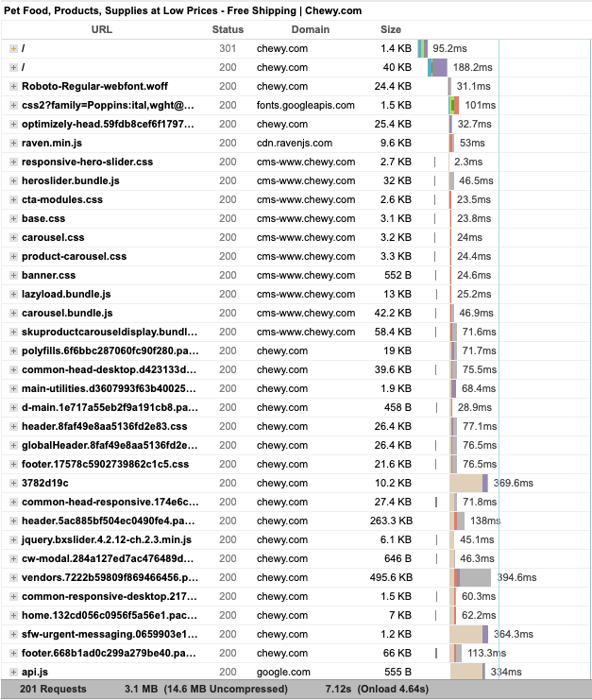The image size is (592, 700).
Task: Expand the footer.17578c5902739862c1c5.css row
Action: coord(13,464)
